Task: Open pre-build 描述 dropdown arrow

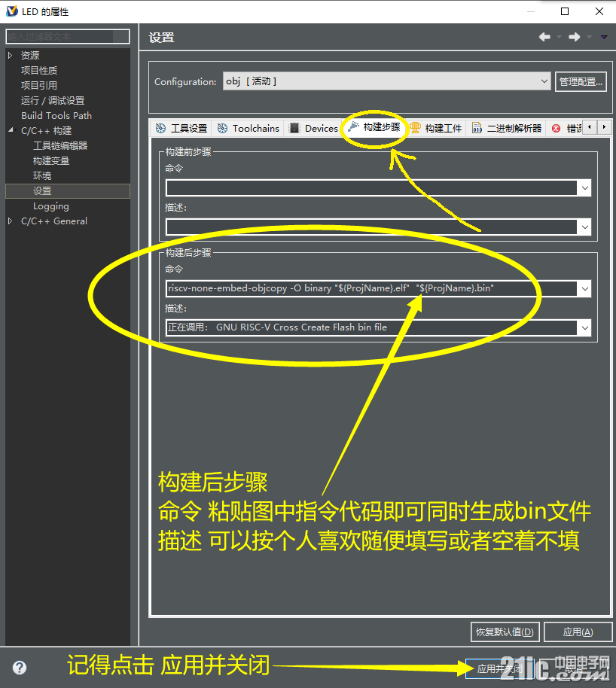Action: point(585,227)
